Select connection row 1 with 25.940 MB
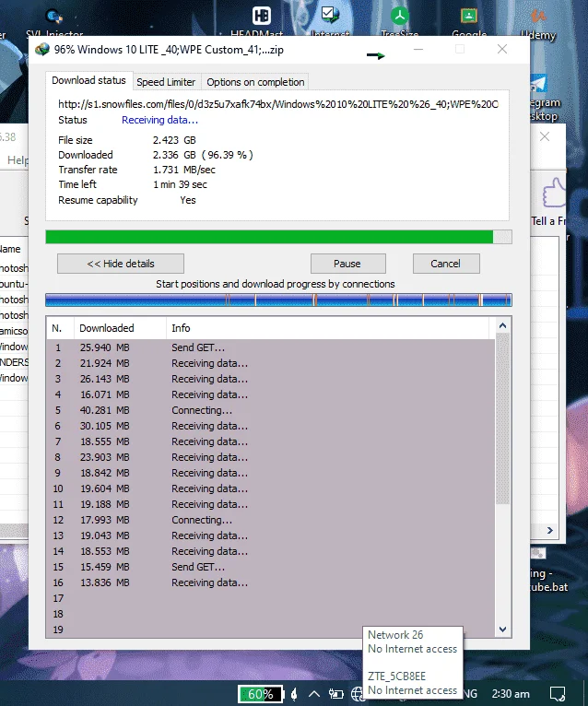This screenshot has height=706, width=588. click(270, 347)
